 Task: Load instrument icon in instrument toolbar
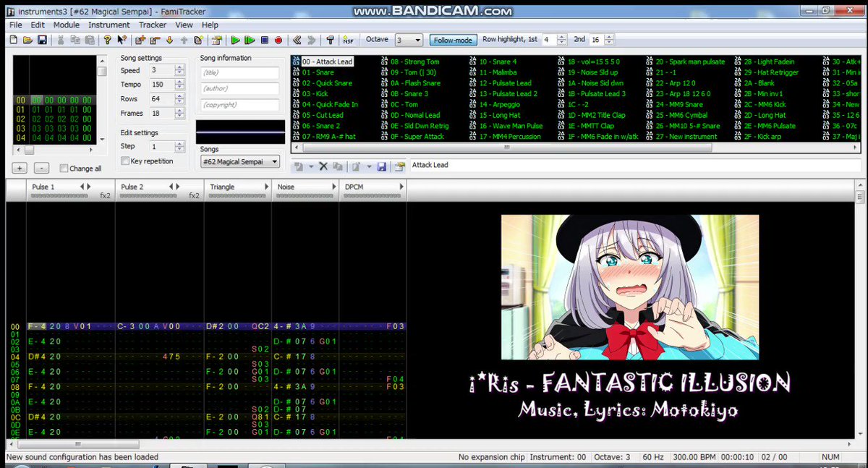click(x=355, y=166)
